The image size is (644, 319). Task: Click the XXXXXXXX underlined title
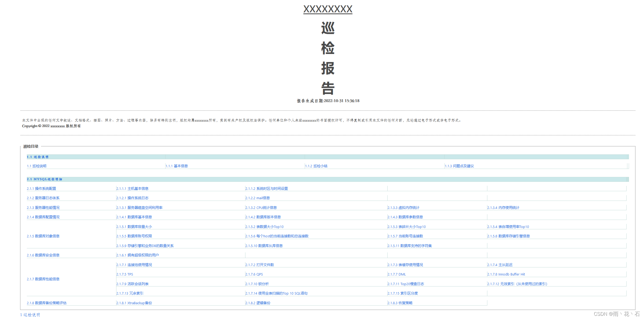(328, 9)
